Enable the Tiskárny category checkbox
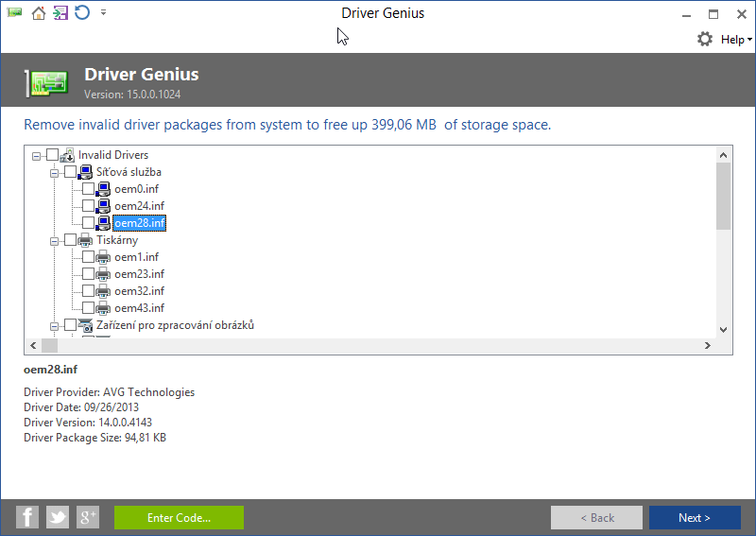This screenshot has height=536, width=756. pos(71,240)
